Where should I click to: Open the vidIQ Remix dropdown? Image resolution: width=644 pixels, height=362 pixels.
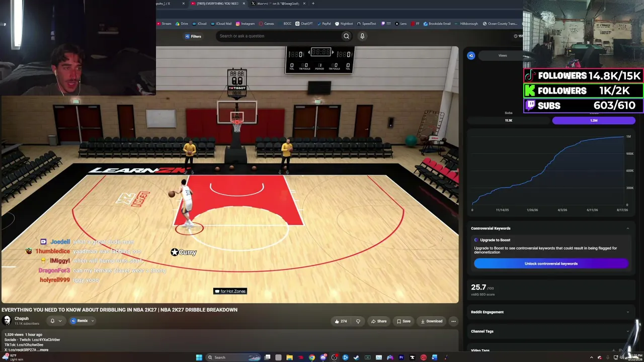(83, 321)
